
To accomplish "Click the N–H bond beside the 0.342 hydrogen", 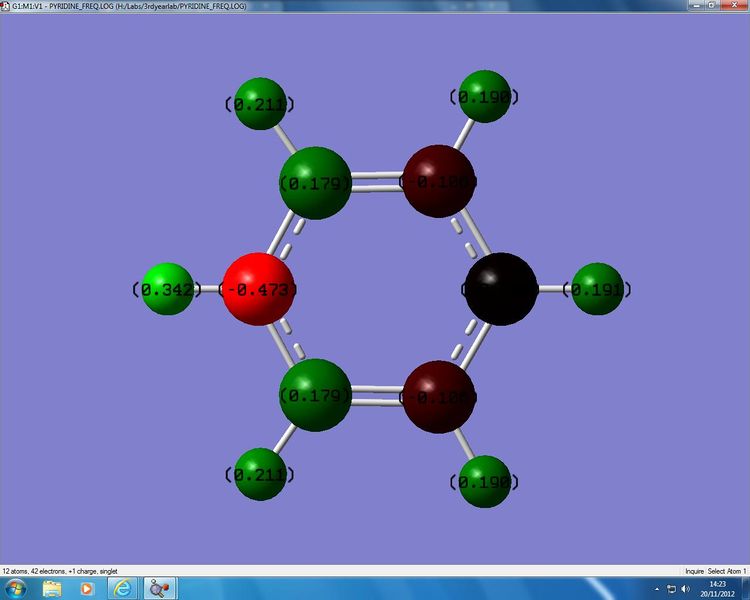I will point(208,289).
